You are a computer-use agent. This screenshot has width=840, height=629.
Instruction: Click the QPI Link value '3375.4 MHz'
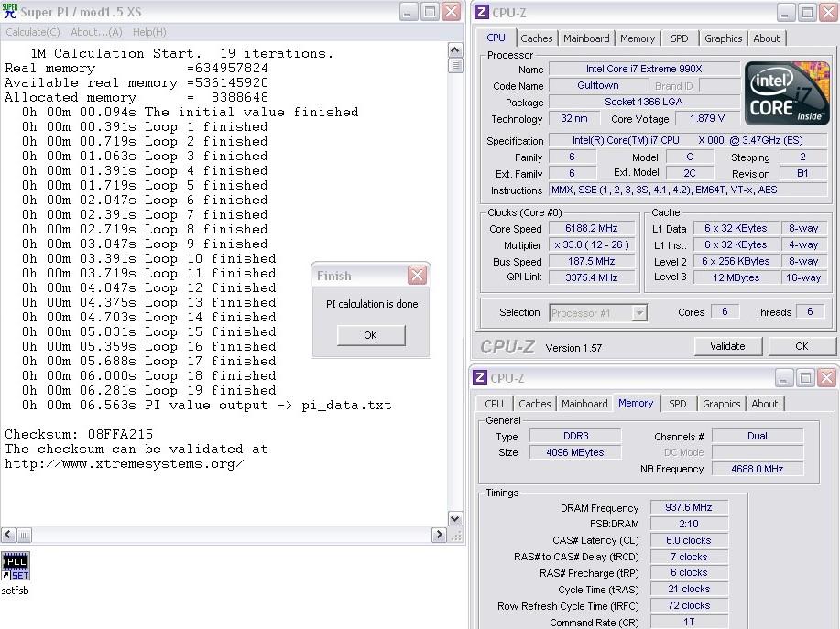pos(592,277)
